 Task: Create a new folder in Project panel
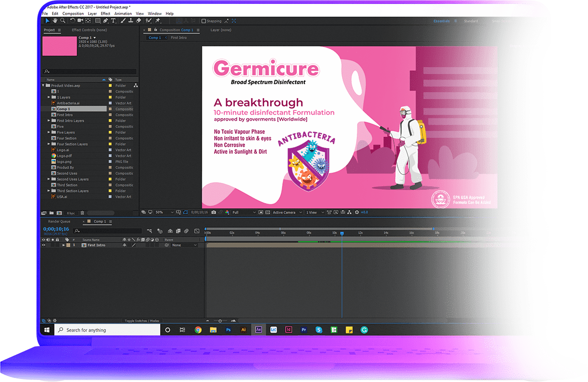51,213
